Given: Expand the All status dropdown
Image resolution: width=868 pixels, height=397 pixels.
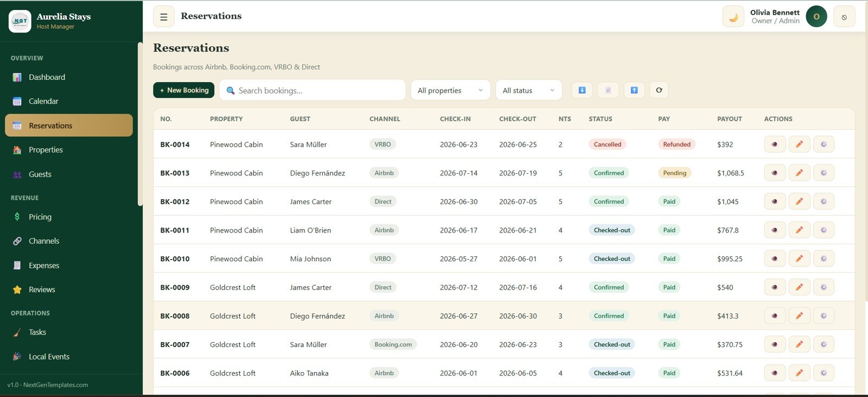Looking at the screenshot, I should 528,90.
